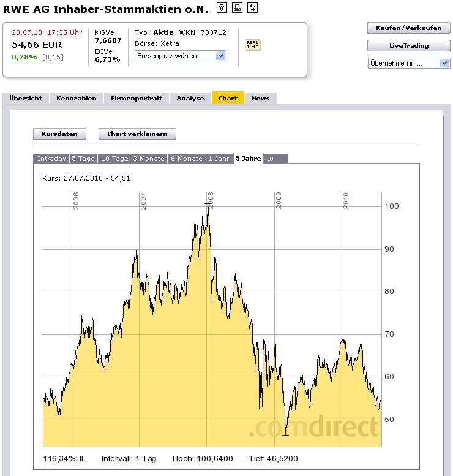Click the REAL TIME quote icon
Image resolution: width=453 pixels, height=476 pixels.
[252, 45]
